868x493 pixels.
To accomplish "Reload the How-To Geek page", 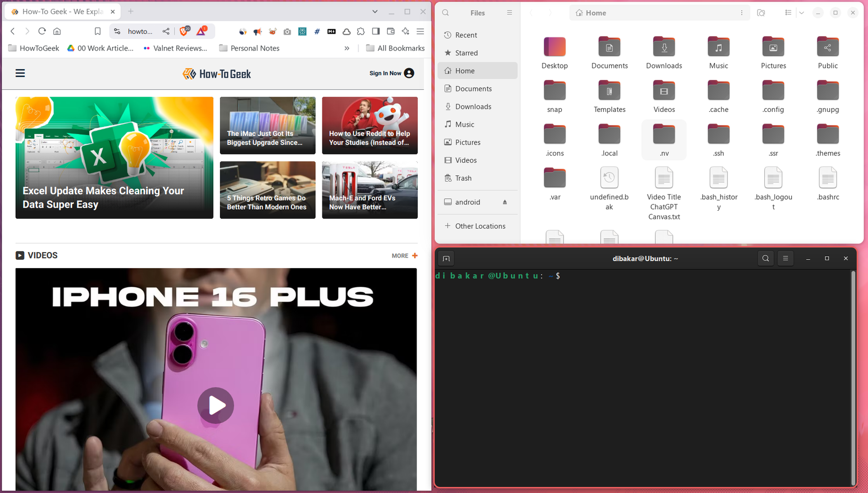I will click(x=42, y=31).
